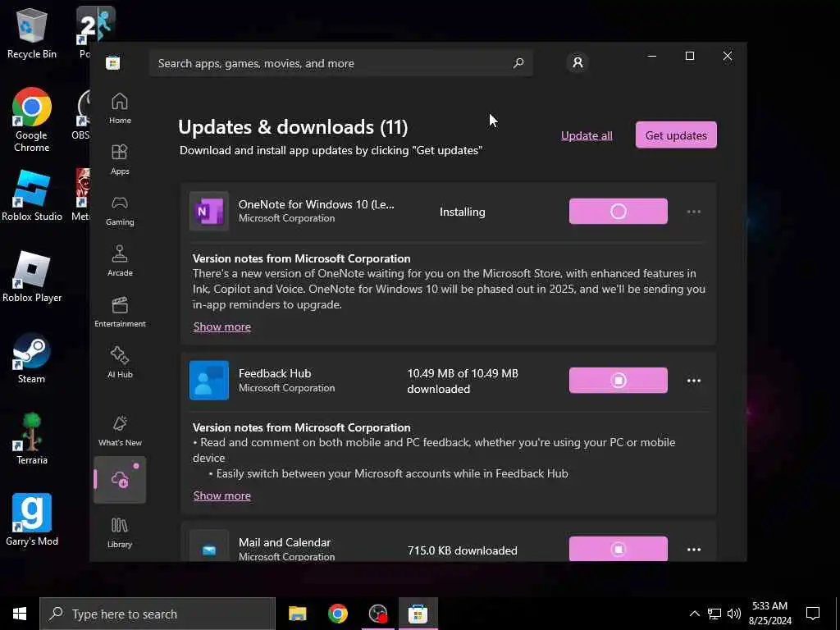Click the 715.0 KB downloaded status text

[x=463, y=550]
